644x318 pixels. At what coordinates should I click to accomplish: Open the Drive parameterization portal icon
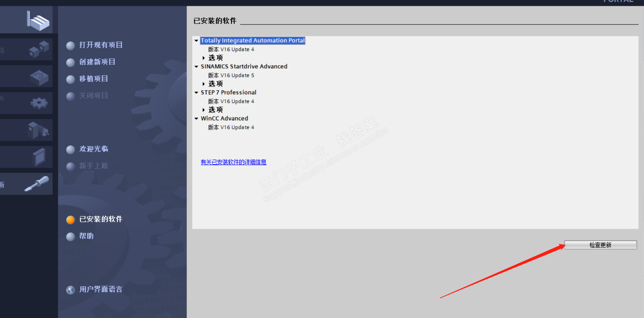pos(38,130)
